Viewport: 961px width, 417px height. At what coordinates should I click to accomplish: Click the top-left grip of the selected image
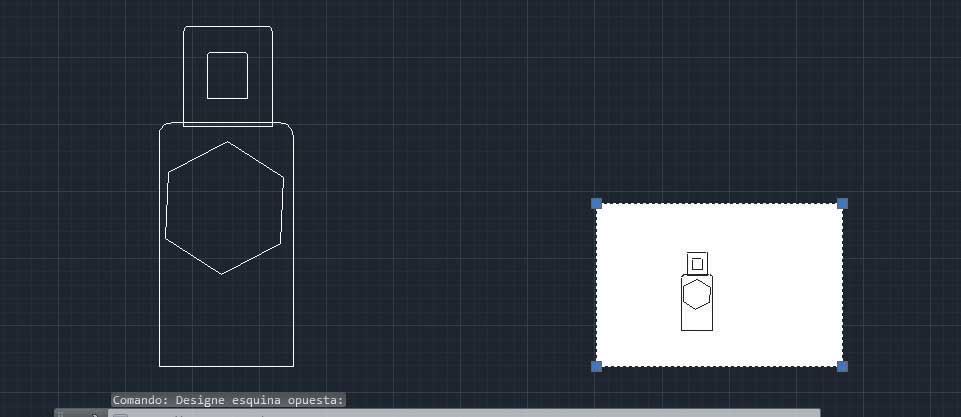click(597, 204)
